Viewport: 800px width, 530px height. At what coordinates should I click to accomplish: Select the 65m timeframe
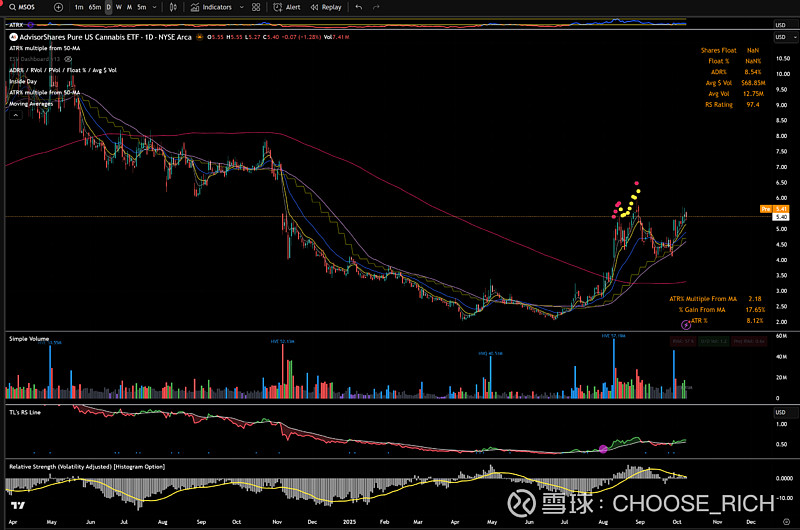point(94,7)
